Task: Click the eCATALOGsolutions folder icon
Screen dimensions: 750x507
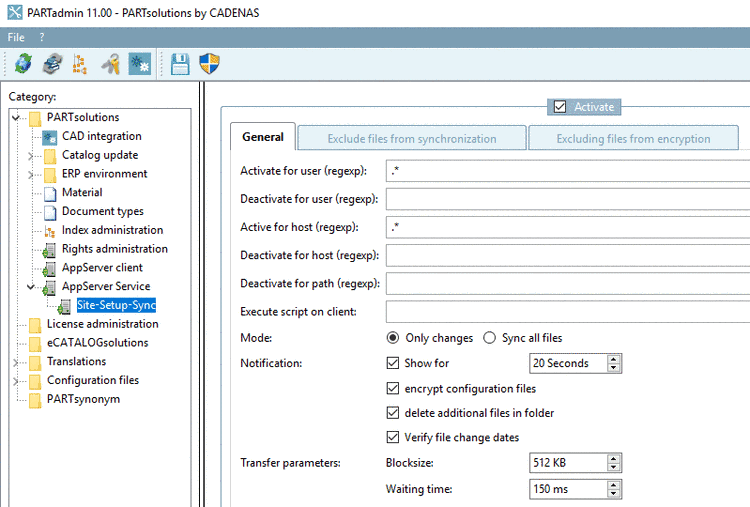Action: tap(35, 343)
